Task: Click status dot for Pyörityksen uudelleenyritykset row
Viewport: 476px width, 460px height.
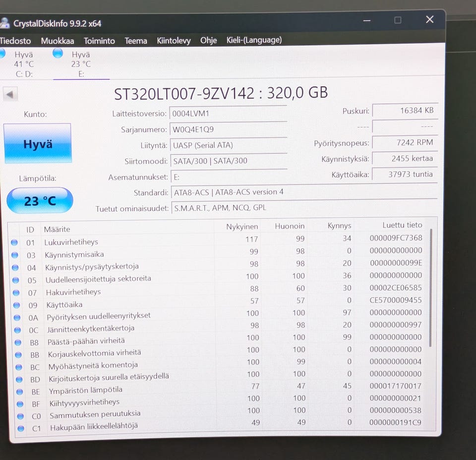Action: point(17,317)
